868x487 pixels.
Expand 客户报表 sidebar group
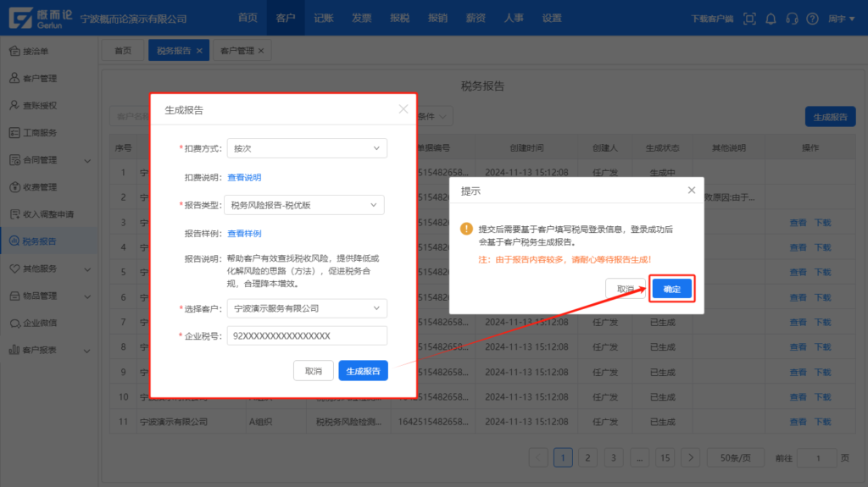(x=87, y=351)
